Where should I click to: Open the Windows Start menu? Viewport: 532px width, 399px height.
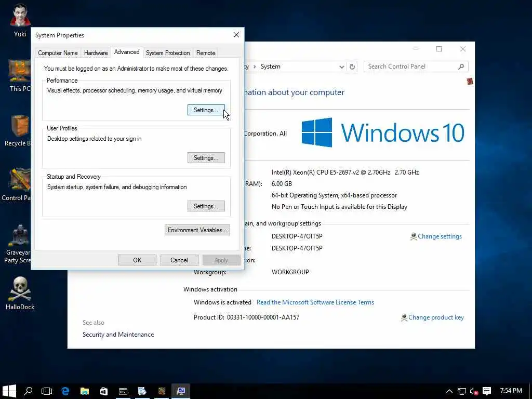pos(9,391)
